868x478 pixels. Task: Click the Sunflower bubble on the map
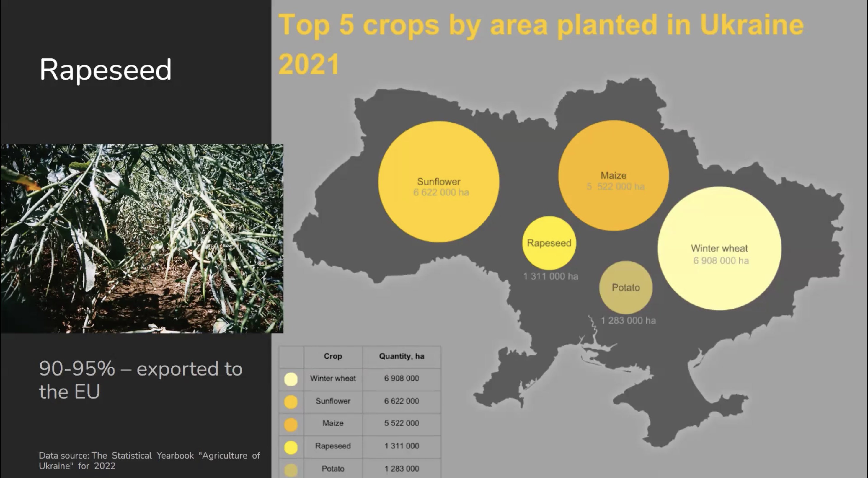(438, 182)
